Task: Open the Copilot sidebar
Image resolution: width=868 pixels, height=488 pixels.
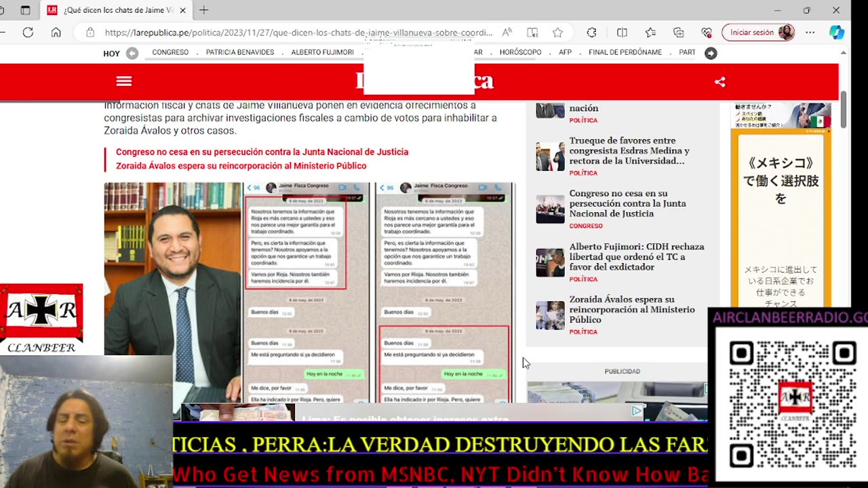Action: click(x=837, y=33)
